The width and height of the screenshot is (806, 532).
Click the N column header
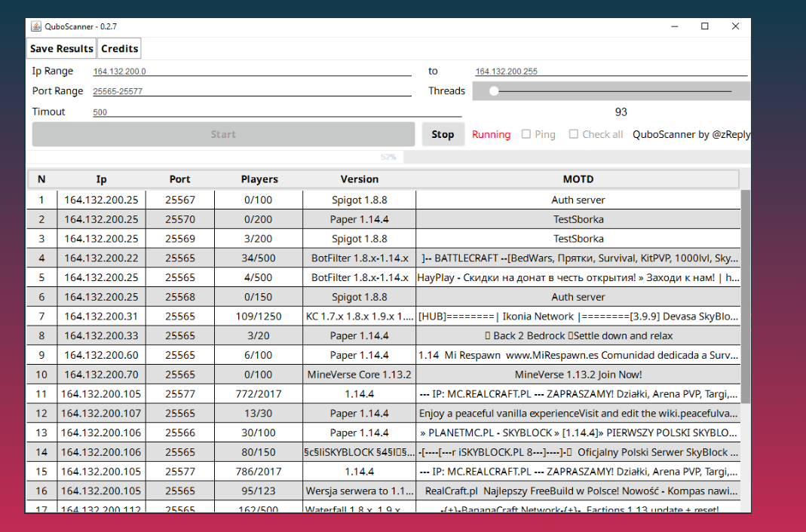pos(41,179)
